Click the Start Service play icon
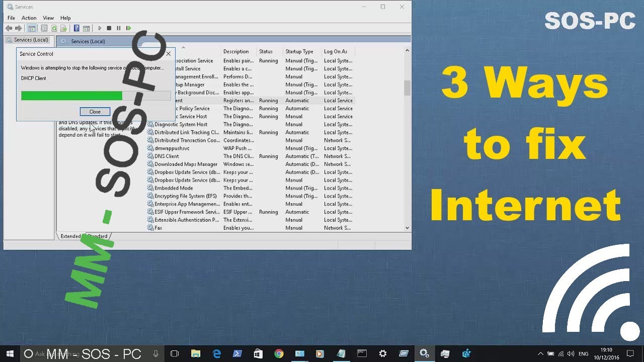Viewport: 644px width, 362px height. point(100,28)
